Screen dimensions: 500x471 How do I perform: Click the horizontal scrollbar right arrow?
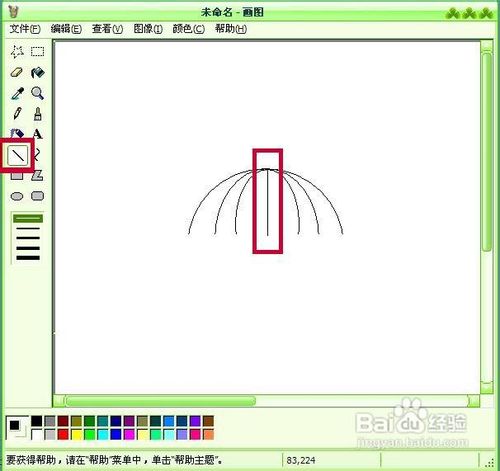(474, 401)
